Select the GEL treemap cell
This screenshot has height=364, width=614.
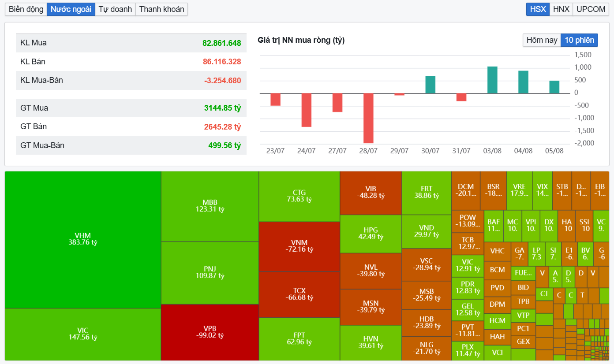click(x=468, y=310)
